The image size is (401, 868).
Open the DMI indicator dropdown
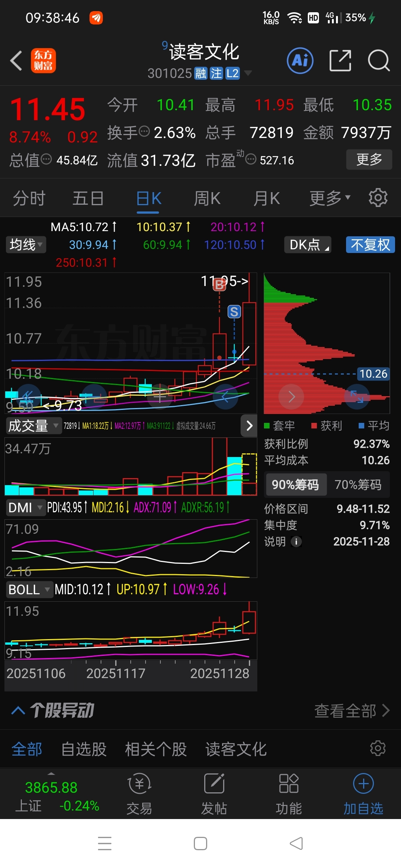coord(25,507)
